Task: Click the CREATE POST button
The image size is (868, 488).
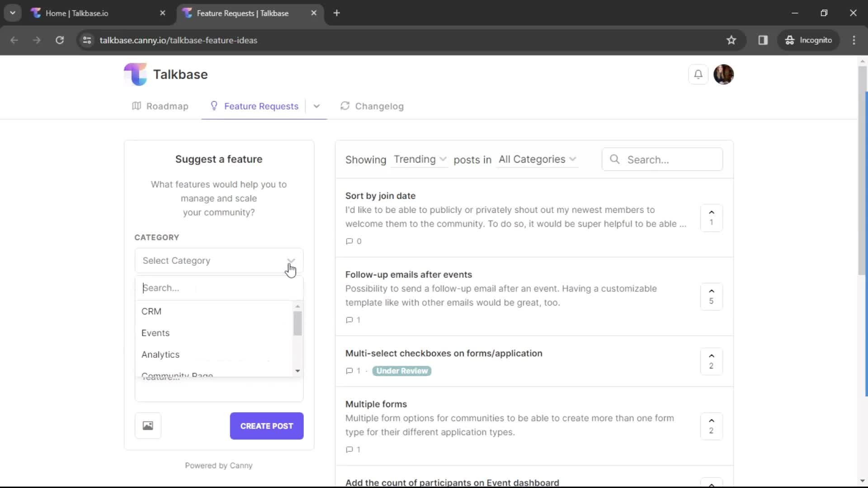Action: [267, 426]
